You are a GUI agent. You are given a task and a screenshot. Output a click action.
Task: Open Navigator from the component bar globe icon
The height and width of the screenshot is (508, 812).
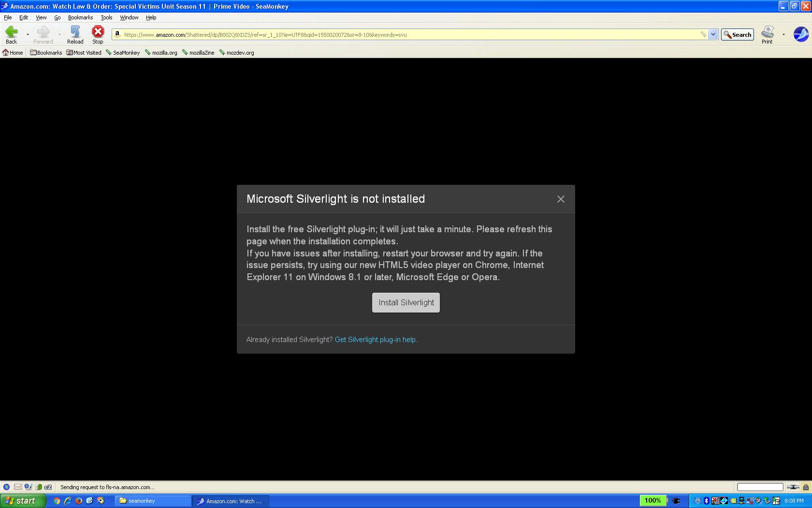[6, 487]
